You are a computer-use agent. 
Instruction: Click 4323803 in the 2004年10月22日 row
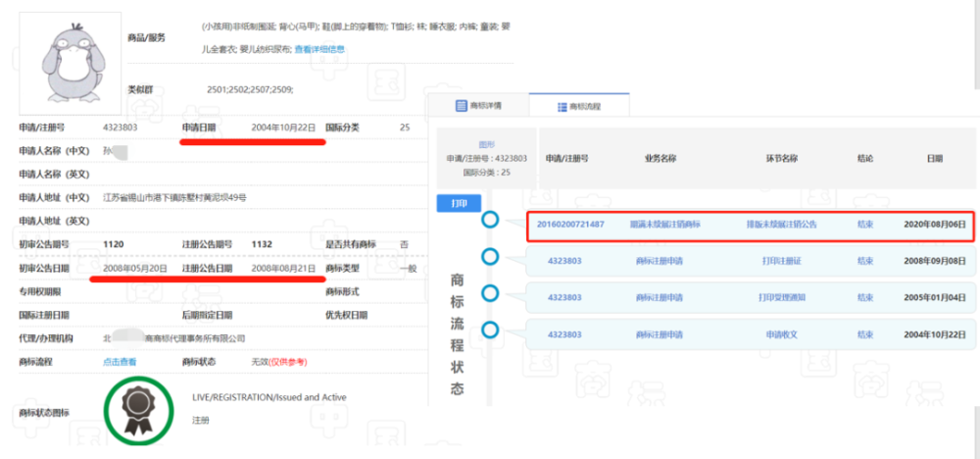564,334
